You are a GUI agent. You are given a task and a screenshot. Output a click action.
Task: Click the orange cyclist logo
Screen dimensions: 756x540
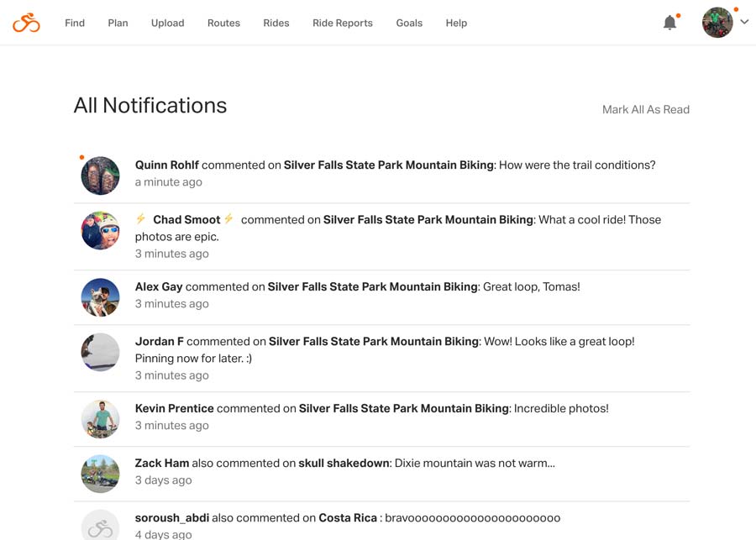click(x=26, y=23)
